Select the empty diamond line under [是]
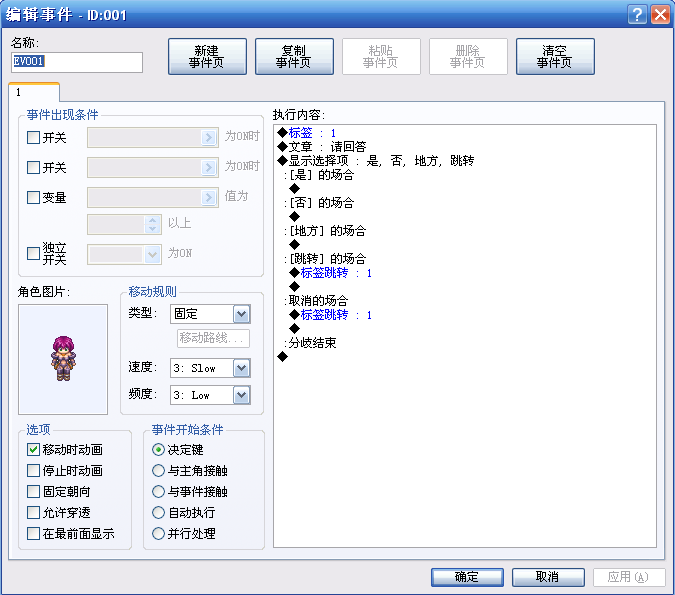Image resolution: width=675 pixels, height=595 pixels. (x=294, y=189)
